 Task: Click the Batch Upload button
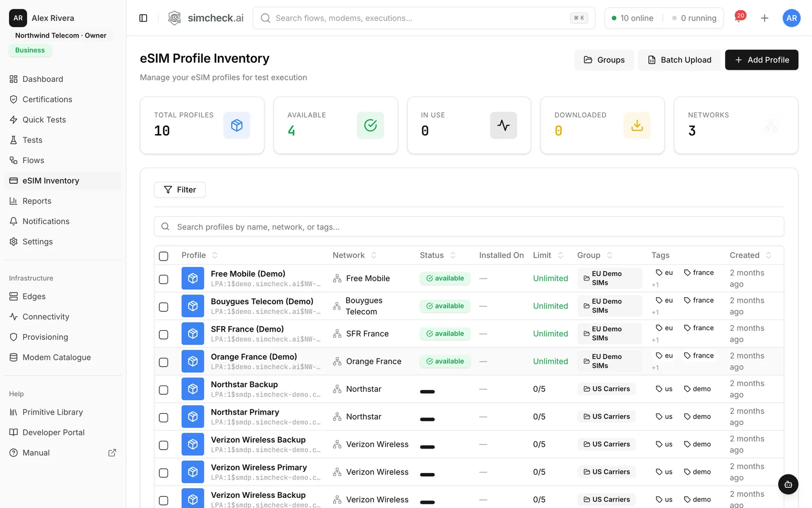click(x=679, y=60)
